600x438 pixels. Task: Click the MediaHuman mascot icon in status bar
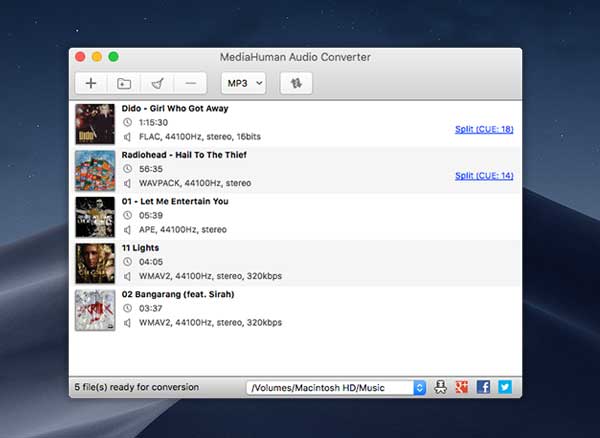440,387
